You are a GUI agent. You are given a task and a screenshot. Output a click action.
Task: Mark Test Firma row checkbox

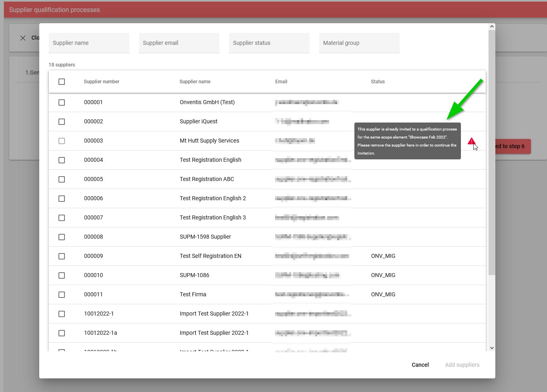(62, 295)
